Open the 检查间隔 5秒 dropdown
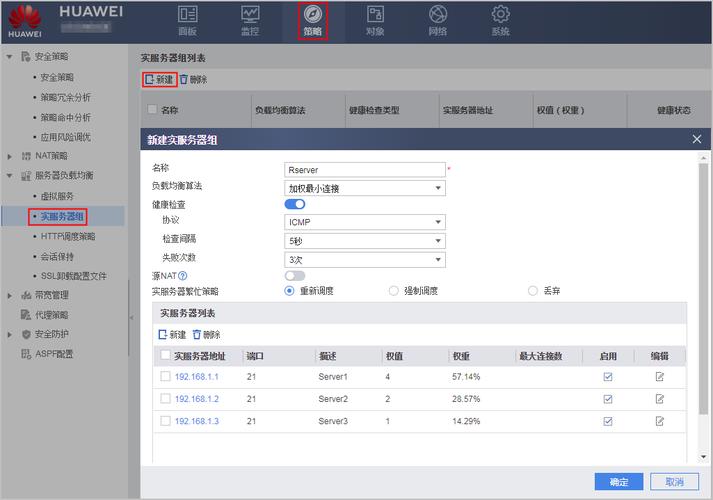The image size is (713, 500). click(365, 241)
